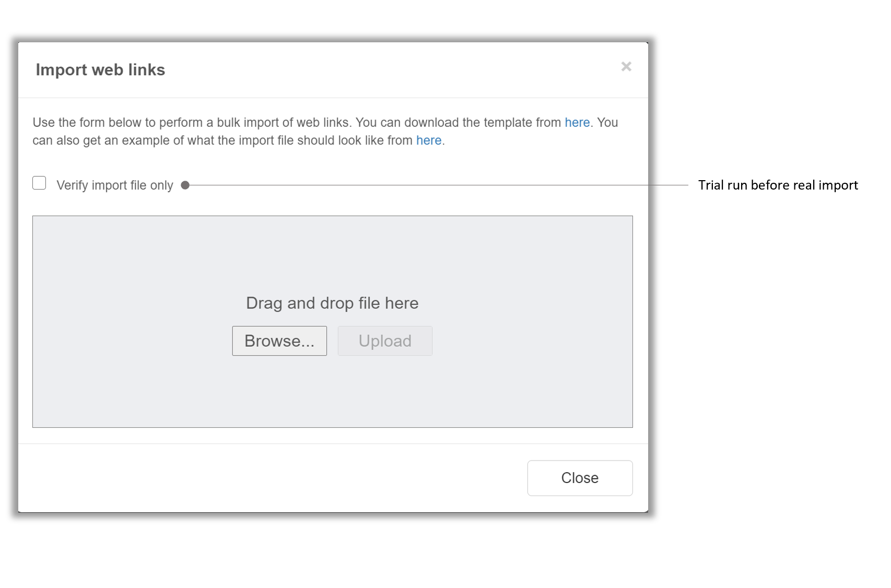Click Browse to choose a file
This screenshot has width=891, height=588.
click(x=279, y=340)
